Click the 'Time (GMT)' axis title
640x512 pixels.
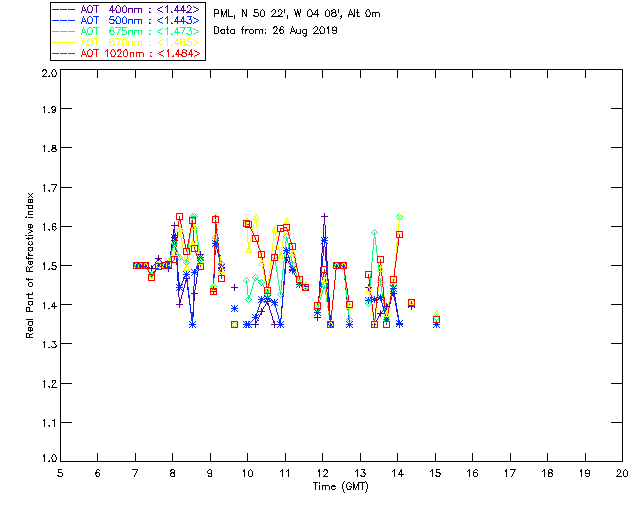340,487
